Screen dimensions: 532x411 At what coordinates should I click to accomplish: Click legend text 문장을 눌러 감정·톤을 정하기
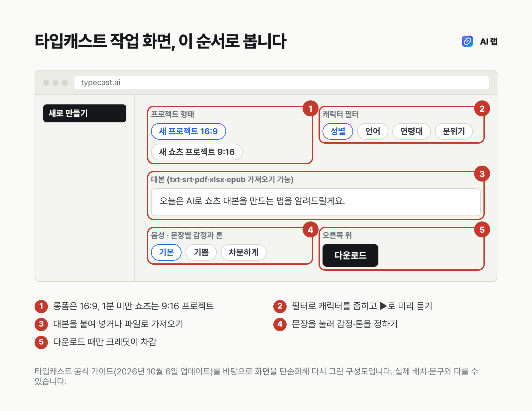click(x=345, y=324)
